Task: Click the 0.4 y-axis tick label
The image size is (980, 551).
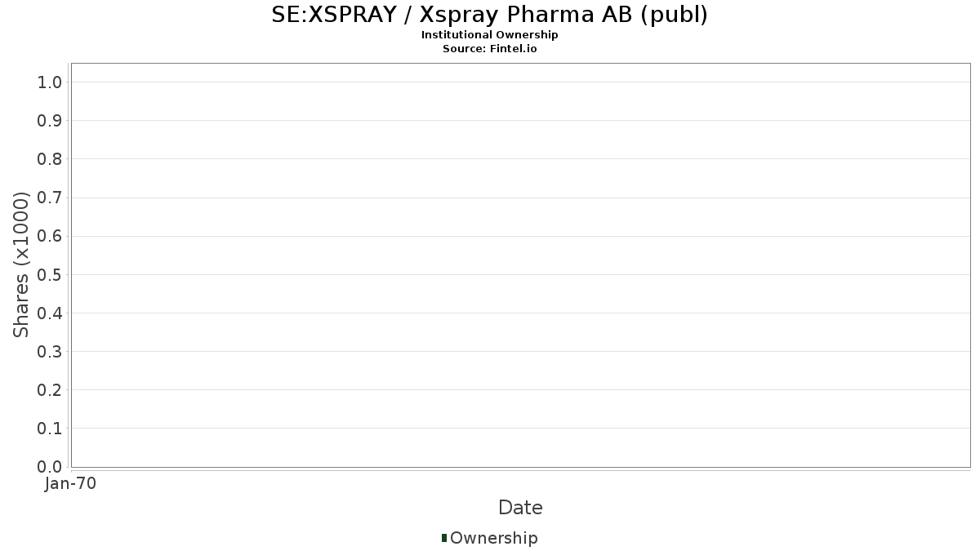Action: pyautogui.click(x=50, y=313)
